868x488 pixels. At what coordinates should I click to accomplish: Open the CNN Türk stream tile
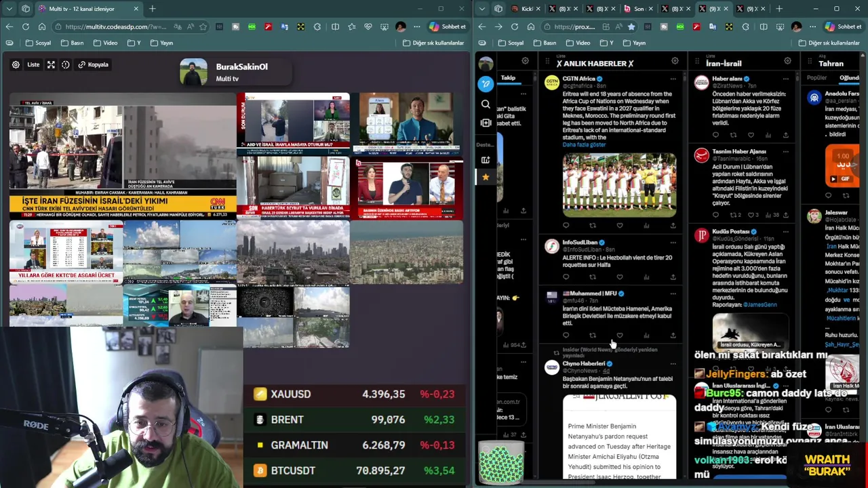pos(123,156)
